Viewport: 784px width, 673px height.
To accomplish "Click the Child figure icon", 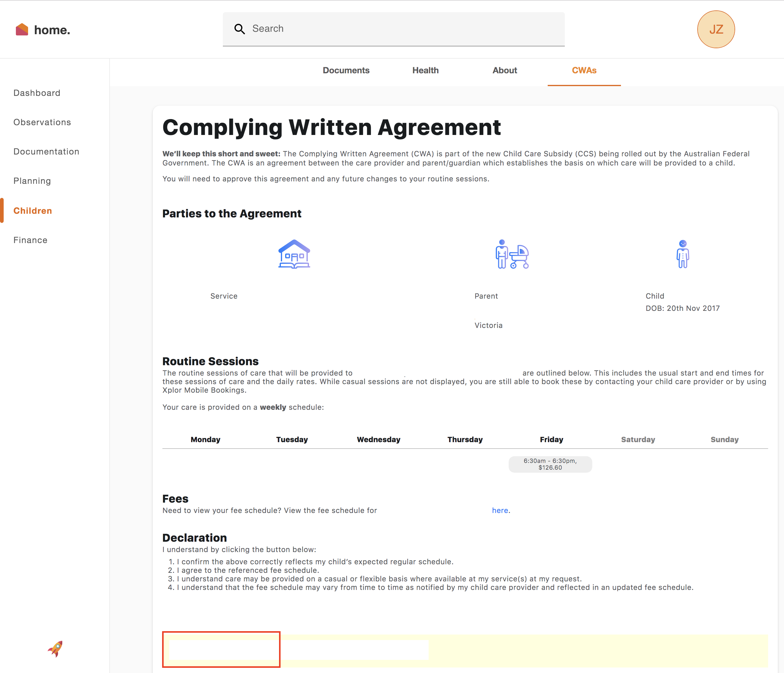I will pyautogui.click(x=682, y=254).
